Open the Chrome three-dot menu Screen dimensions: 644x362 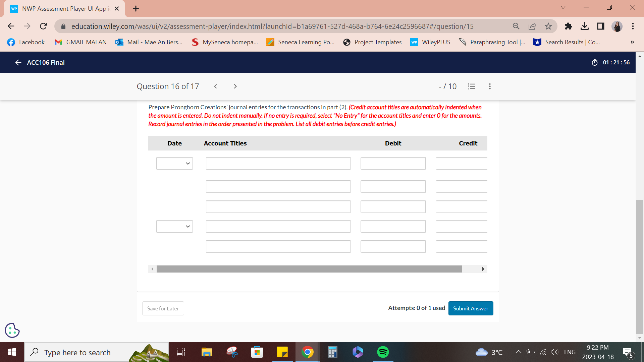(x=633, y=26)
